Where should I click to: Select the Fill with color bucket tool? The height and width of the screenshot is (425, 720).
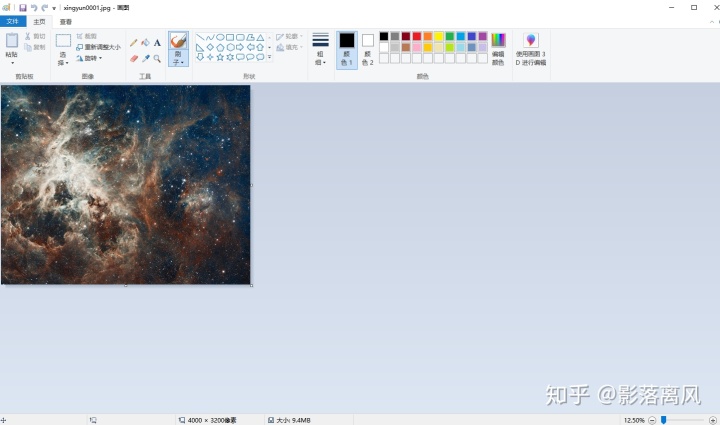pyautogui.click(x=146, y=43)
